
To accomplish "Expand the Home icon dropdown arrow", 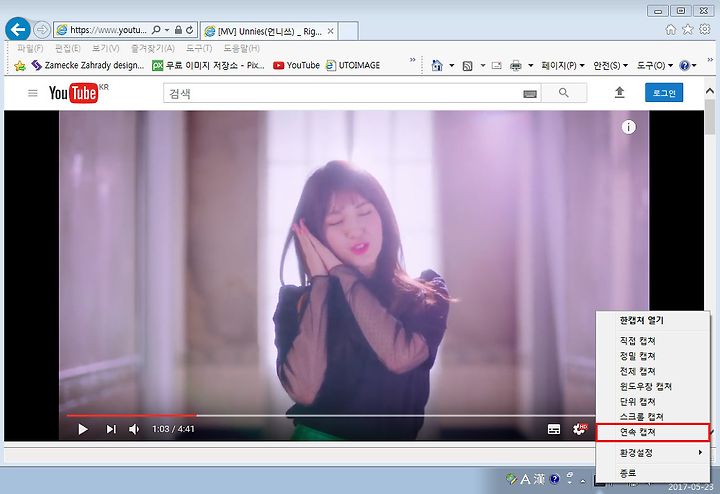I will click(451, 66).
